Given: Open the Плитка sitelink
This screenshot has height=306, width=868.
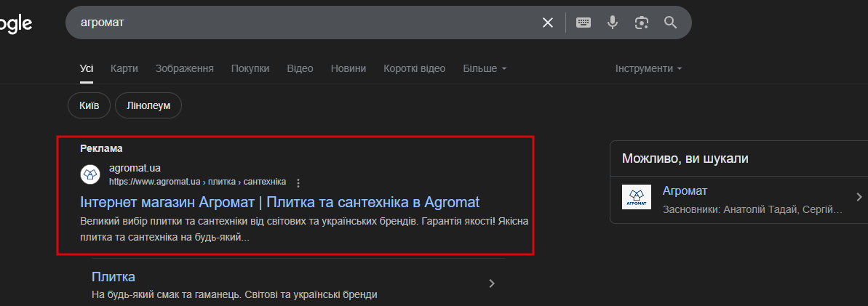Looking at the screenshot, I should pos(114,277).
